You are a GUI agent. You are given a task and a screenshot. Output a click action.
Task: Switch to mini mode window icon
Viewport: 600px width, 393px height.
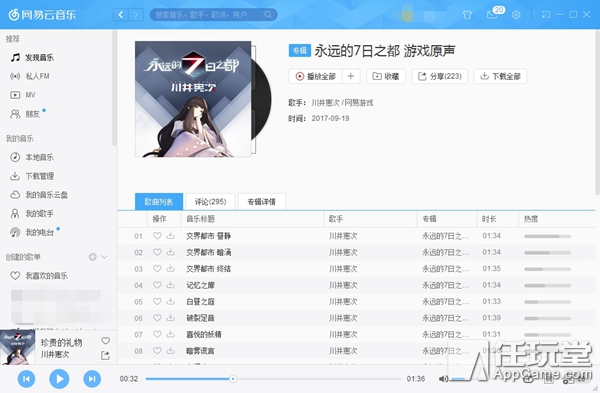tap(546, 15)
